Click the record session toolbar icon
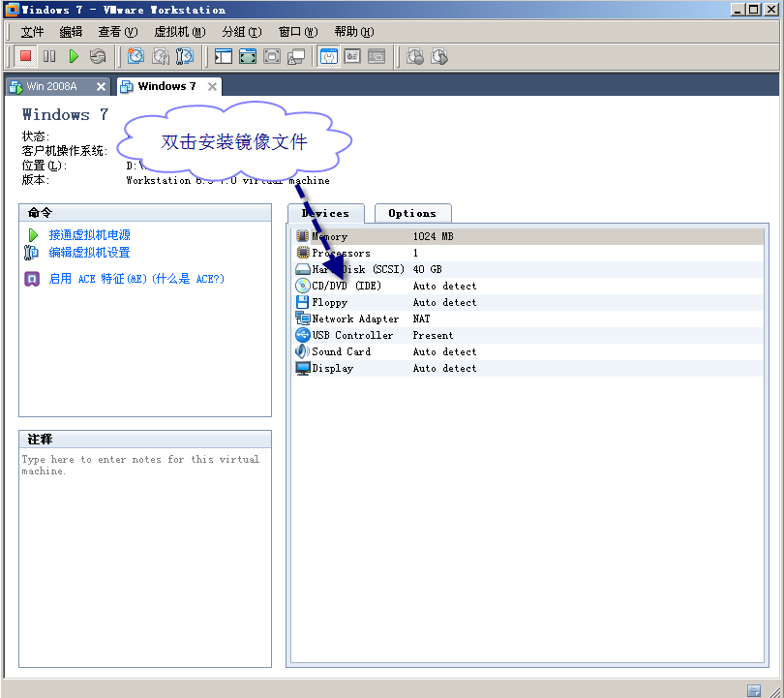784x698 pixels. [x=415, y=56]
